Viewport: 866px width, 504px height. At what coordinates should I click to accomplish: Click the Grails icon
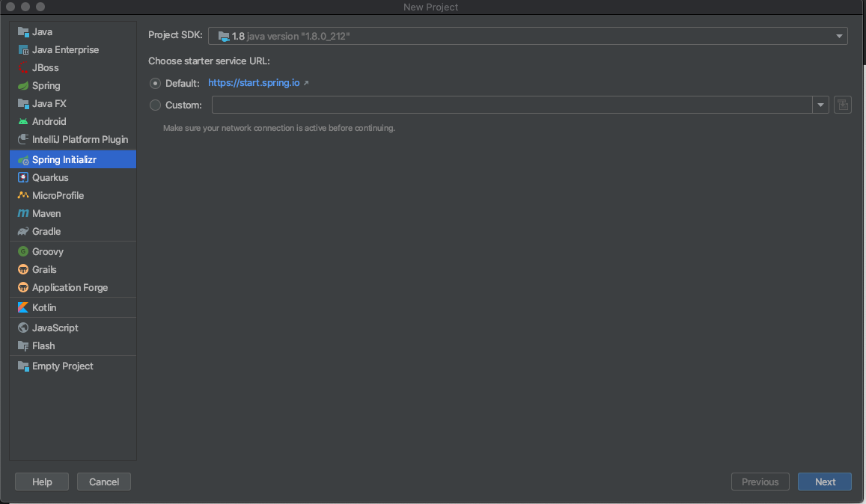click(23, 269)
